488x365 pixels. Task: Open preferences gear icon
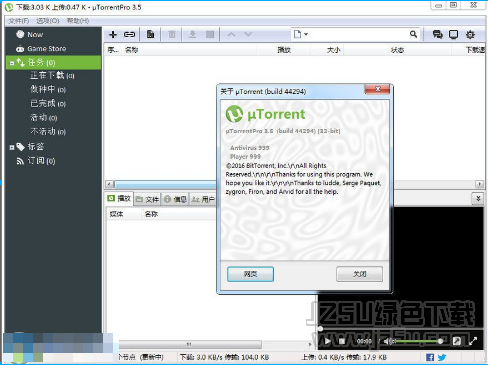(470, 34)
